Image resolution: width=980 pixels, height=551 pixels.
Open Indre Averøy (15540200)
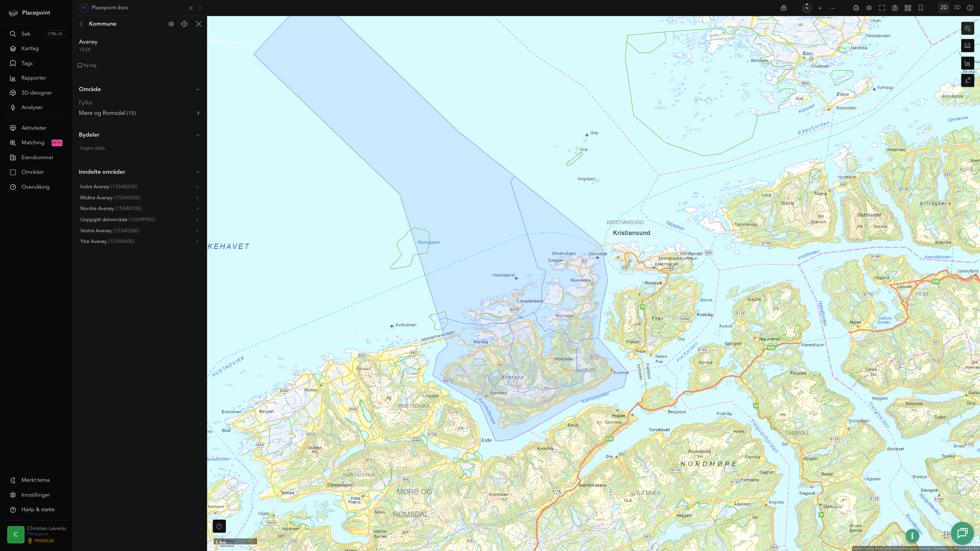coord(139,187)
